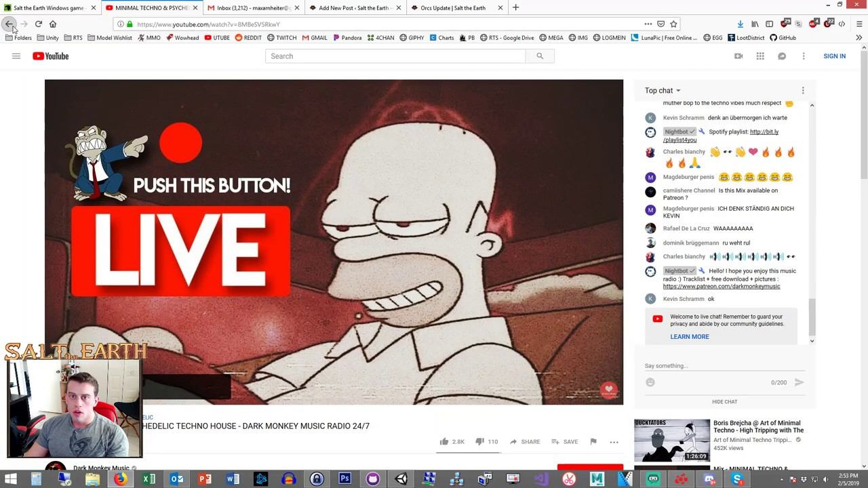The image size is (868, 488).
Task: Reload the current page
Action: coord(39,24)
